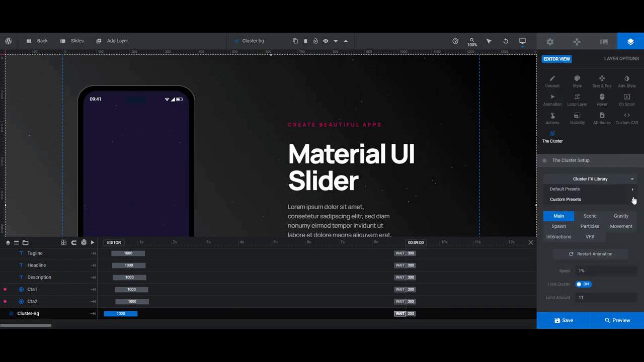Click the Editor View button
This screenshot has width=644, height=362.
tap(556, 59)
